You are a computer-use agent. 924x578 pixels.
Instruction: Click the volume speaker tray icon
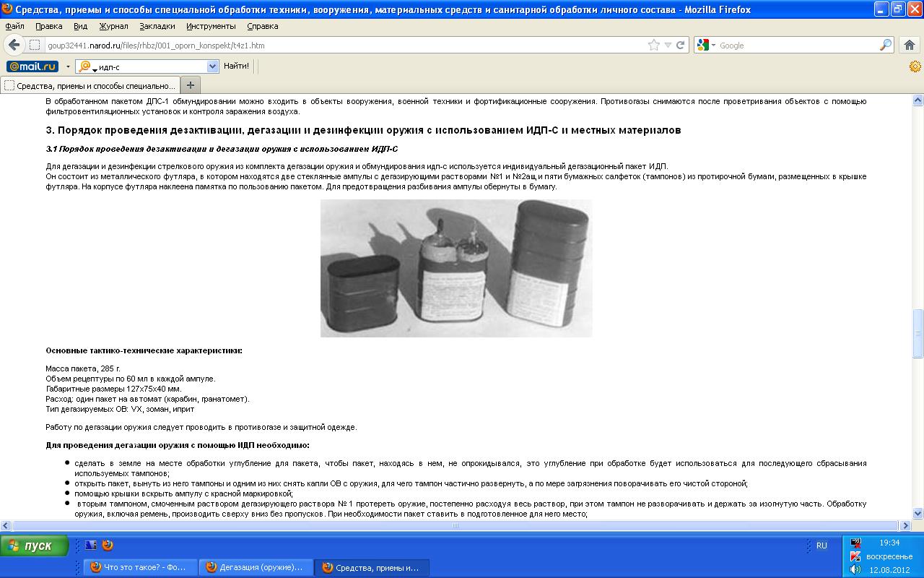[x=855, y=569]
